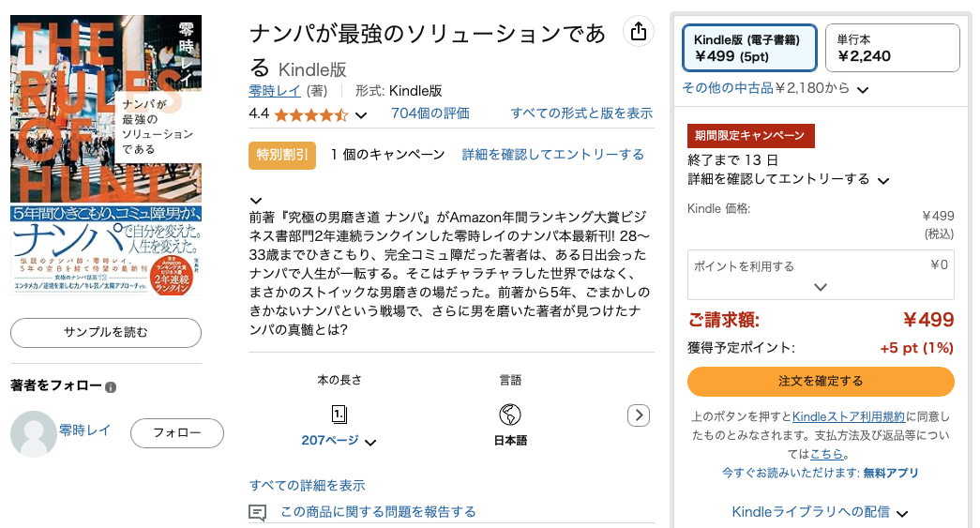The image size is (980, 528).
Task: Follow the author with フォロー button
Action: [x=177, y=433]
